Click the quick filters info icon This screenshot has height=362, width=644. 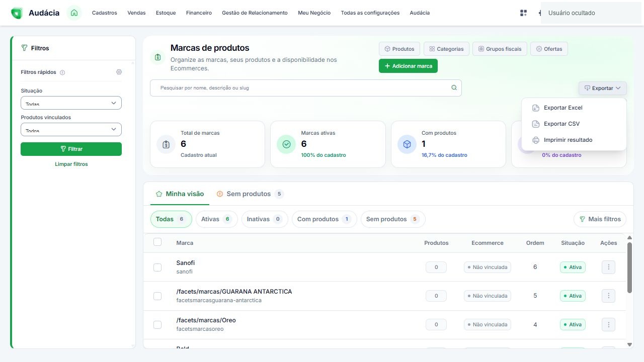click(62, 72)
